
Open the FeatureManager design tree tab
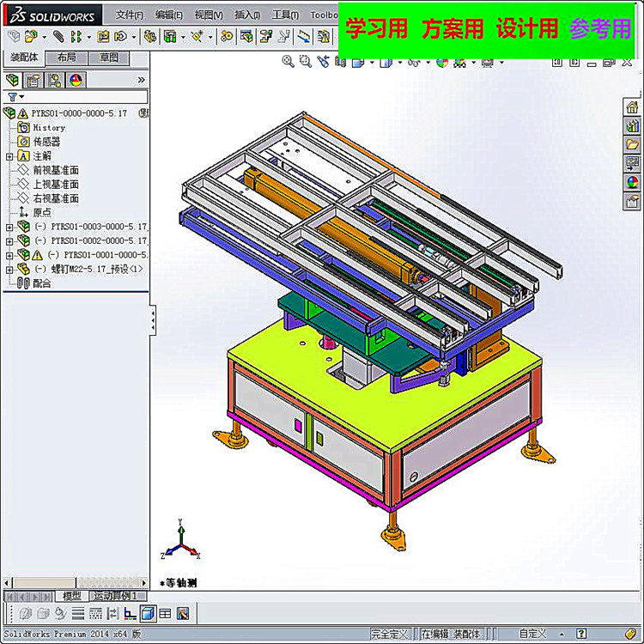click(12, 80)
